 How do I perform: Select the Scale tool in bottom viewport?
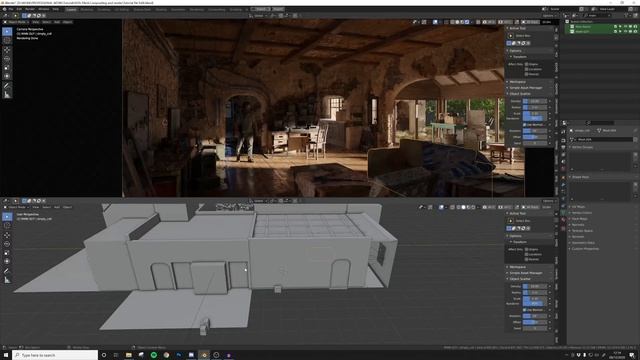click(7, 253)
